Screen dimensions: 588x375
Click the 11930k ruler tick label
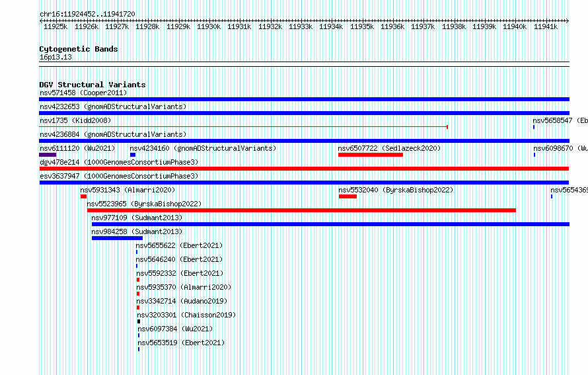click(209, 26)
